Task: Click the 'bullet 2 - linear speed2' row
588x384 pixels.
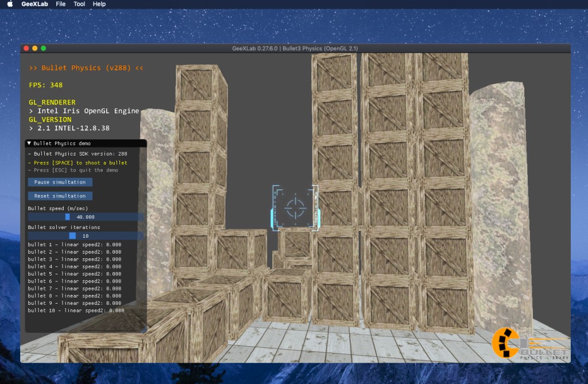Action: [75, 252]
